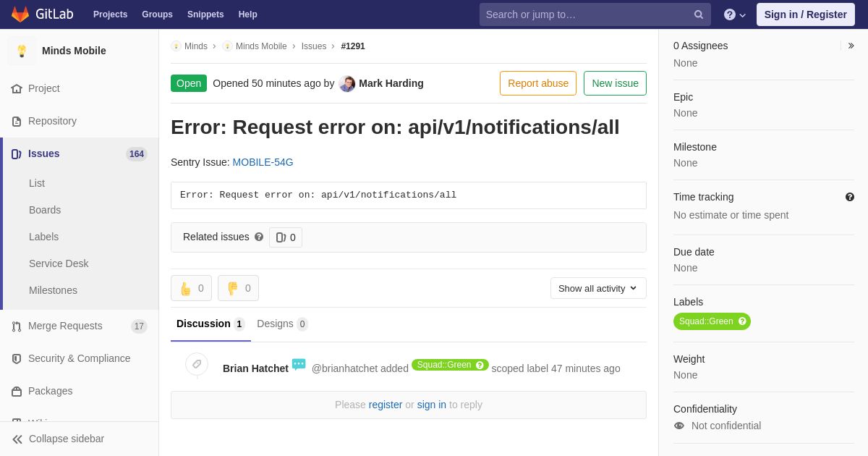Click the '47 minutes ago' timestamp
This screenshot has width=868, height=456.
586,368
